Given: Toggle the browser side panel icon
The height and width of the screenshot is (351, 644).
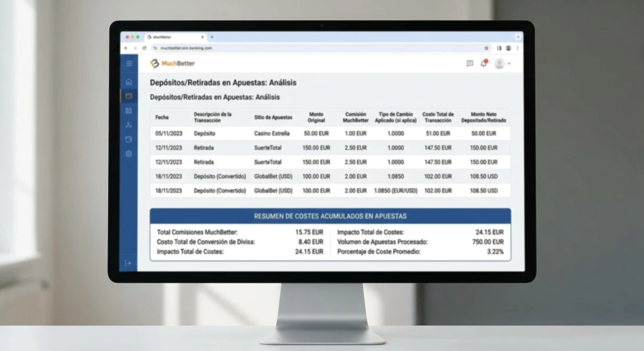Looking at the screenshot, I should [499, 48].
